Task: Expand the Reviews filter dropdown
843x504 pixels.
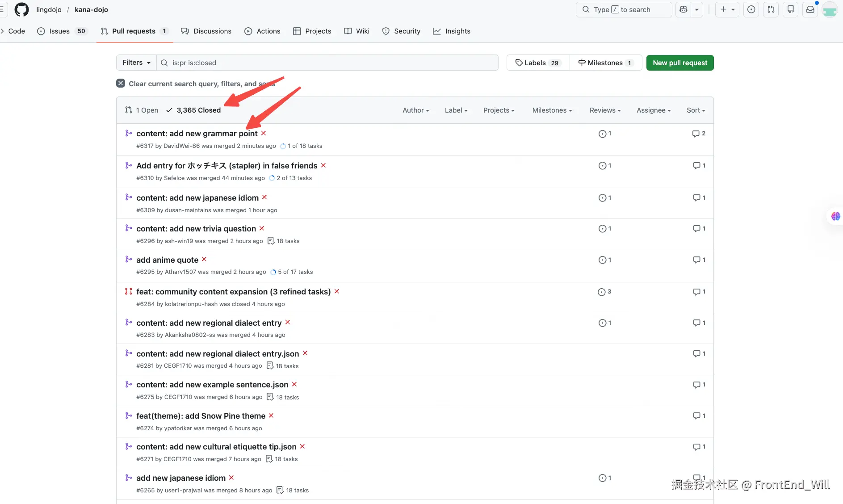Action: point(605,110)
